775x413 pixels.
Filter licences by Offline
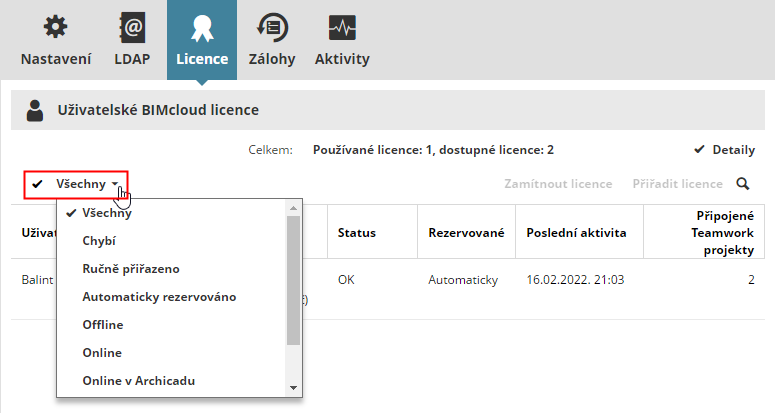103,325
